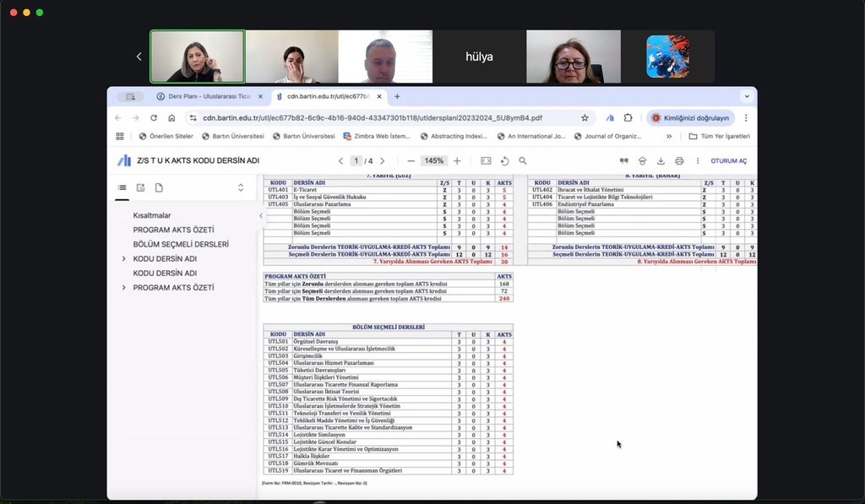Image resolution: width=865 pixels, height=504 pixels.
Task: Select the add-bookmark icon in the sidebar
Action: point(141,187)
